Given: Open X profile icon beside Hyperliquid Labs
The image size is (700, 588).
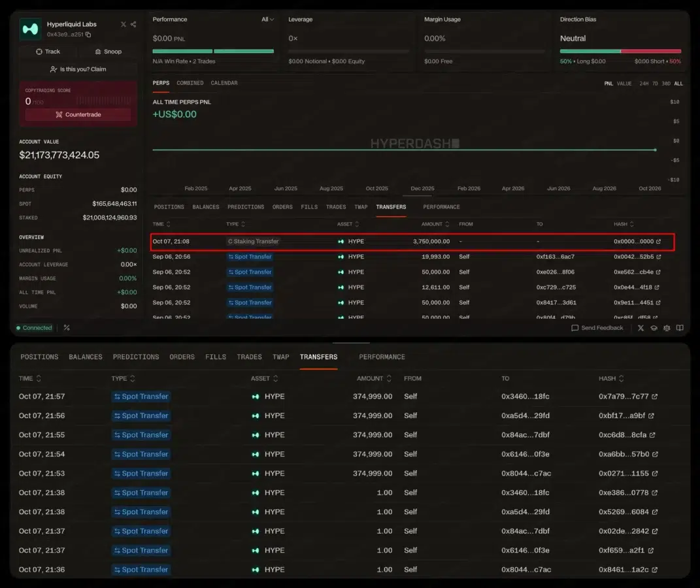Looking at the screenshot, I should tap(124, 24).
